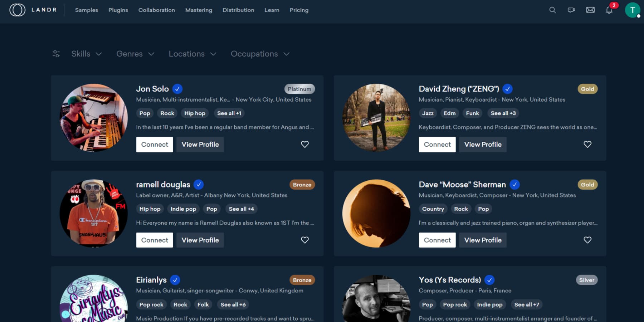Click Jon Solo's blue verified badge

[177, 89]
